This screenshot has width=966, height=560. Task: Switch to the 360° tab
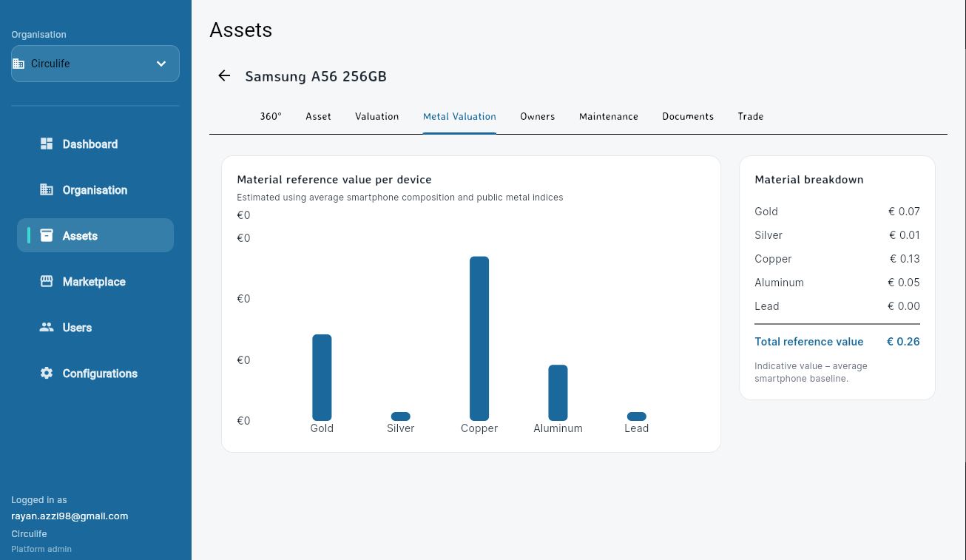pyautogui.click(x=271, y=116)
